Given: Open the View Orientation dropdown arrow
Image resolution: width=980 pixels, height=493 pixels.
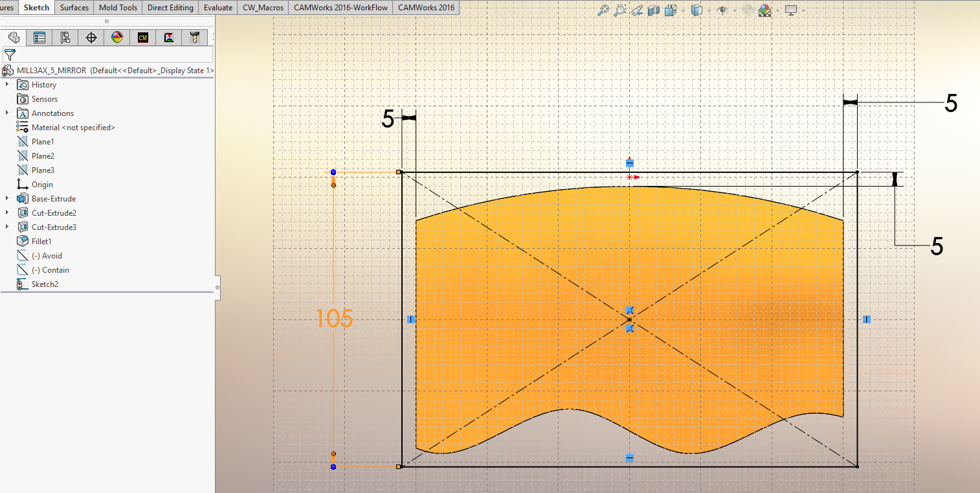Looking at the screenshot, I should coord(684,11).
